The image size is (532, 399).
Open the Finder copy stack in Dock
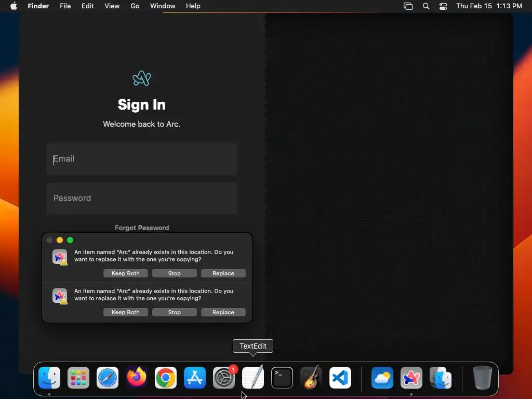(x=441, y=378)
